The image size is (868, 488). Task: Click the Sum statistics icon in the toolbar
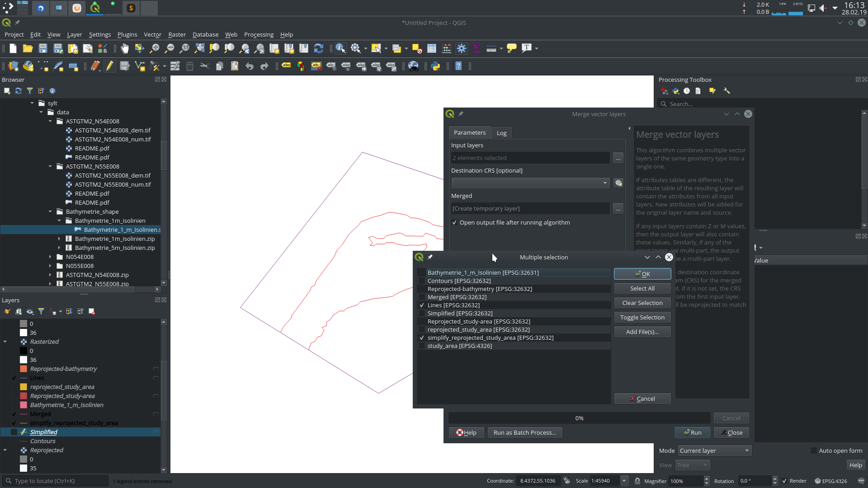(x=476, y=48)
